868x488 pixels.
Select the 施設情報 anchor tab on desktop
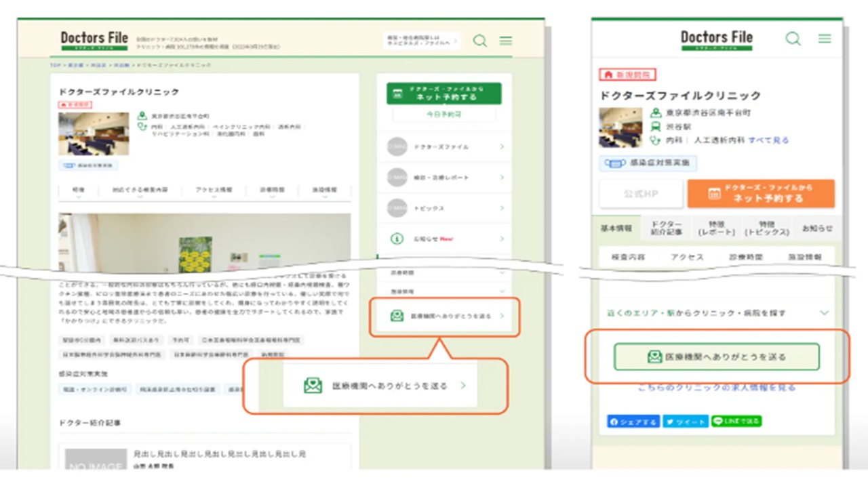click(324, 192)
